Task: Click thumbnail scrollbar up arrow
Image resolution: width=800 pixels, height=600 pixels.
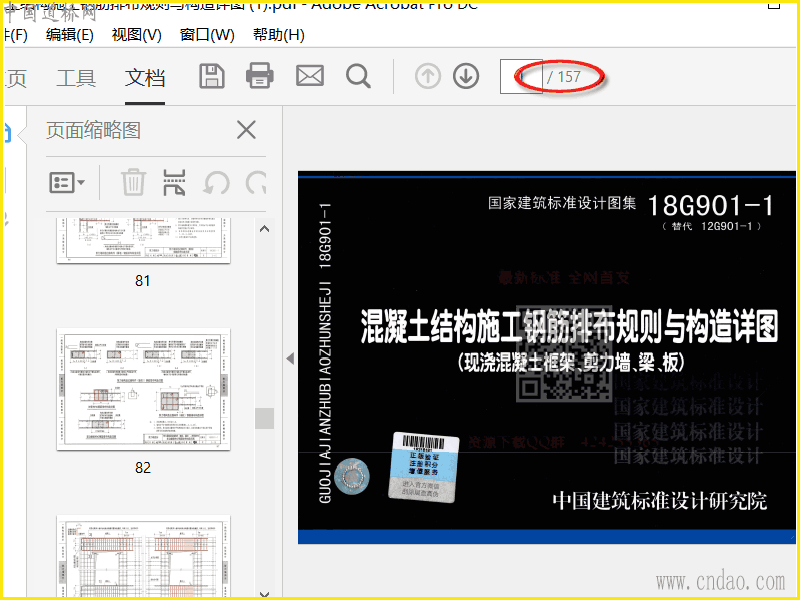Action: point(264,229)
